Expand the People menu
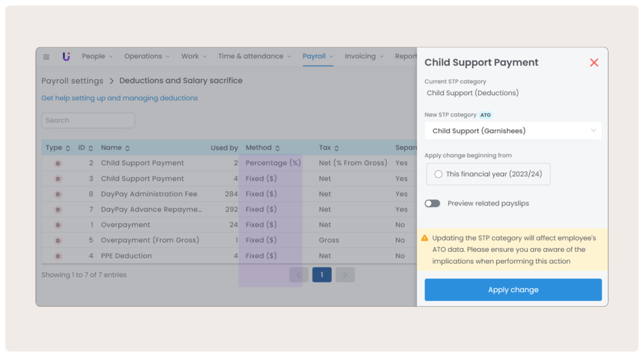 (x=97, y=57)
